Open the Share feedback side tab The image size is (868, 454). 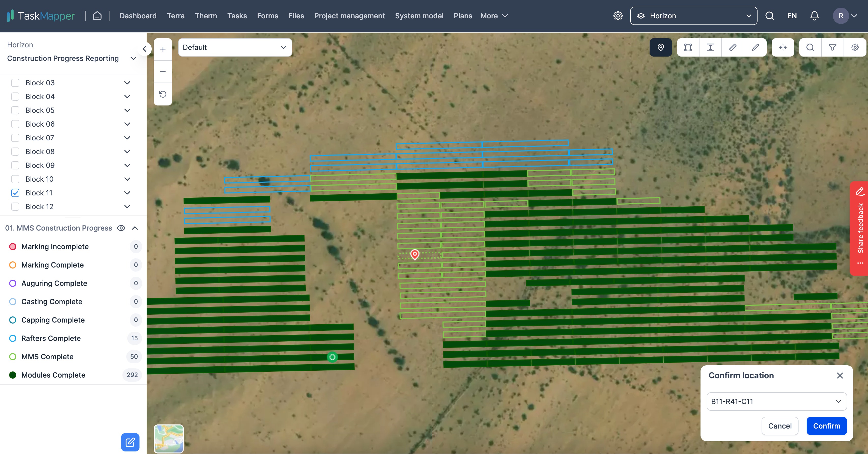coord(860,228)
